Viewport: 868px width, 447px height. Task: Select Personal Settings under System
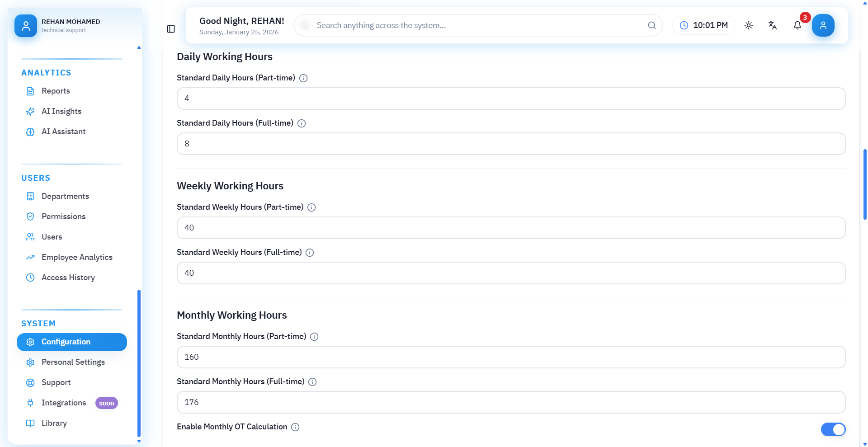tap(73, 362)
